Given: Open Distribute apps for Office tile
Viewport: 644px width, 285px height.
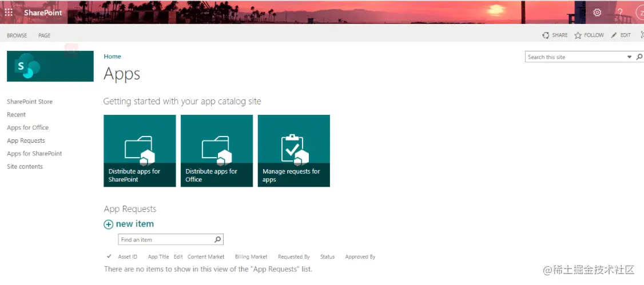Looking at the screenshot, I should (x=217, y=151).
